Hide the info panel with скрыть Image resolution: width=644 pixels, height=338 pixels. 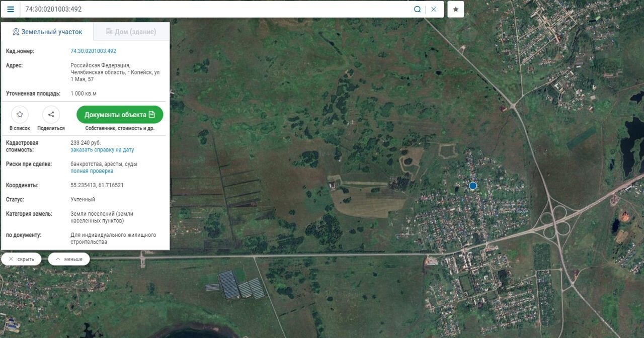coord(21,259)
